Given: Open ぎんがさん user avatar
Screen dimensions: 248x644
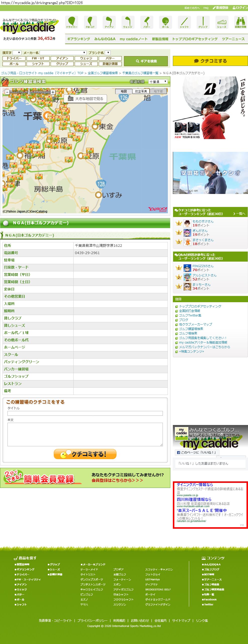Looking at the screenshot, I should click(187, 233).
